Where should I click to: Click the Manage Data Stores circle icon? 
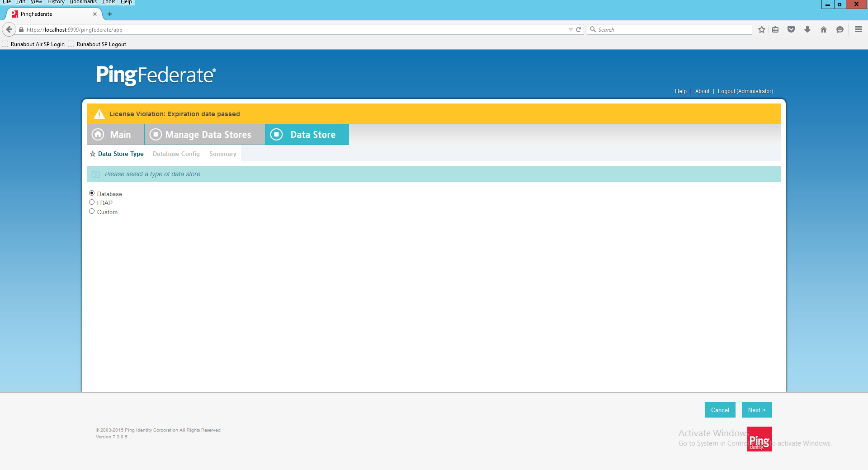[156, 135]
